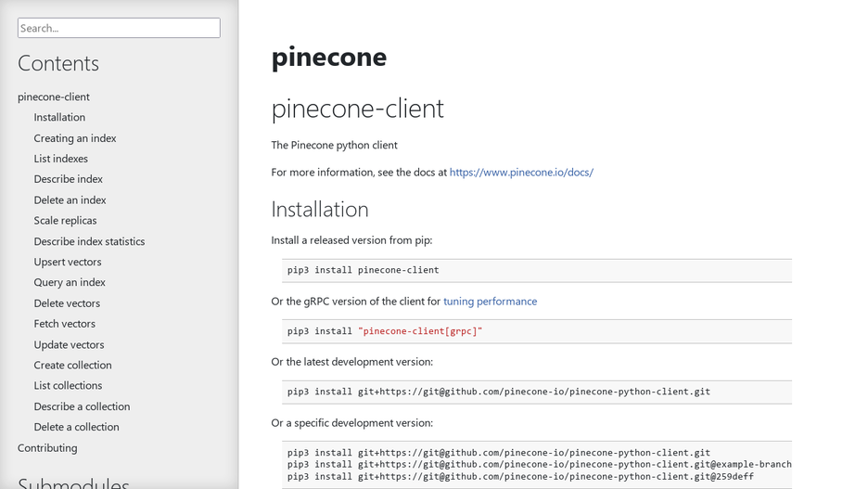Screen dimensions: 868x489
Task: Go to Installation in sidebar
Action: pos(59,118)
